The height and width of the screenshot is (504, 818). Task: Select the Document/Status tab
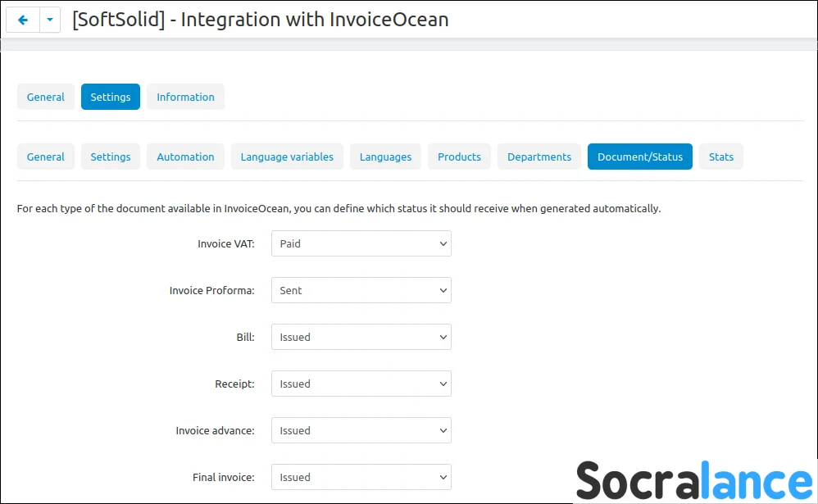coord(640,157)
